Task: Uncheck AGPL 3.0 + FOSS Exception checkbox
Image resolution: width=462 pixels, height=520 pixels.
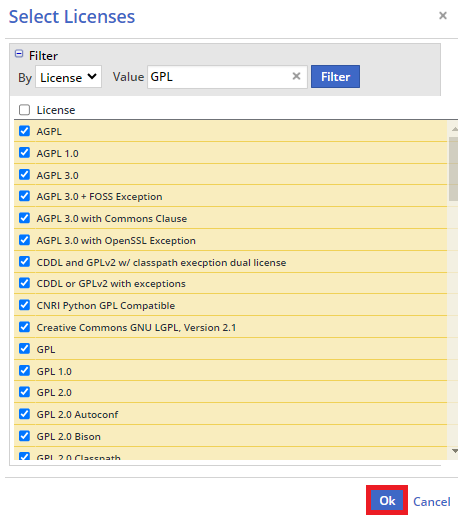Action: (x=24, y=196)
